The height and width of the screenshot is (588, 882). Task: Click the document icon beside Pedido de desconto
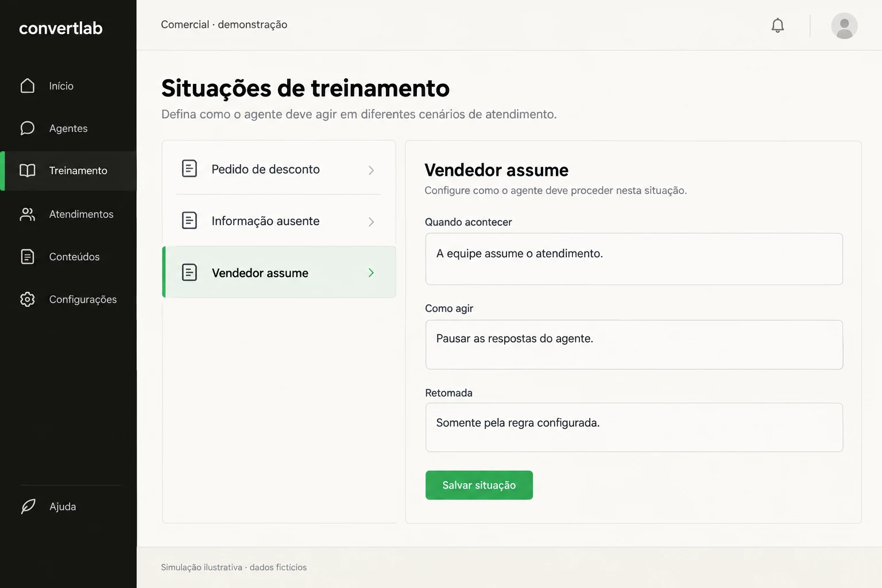click(x=189, y=169)
